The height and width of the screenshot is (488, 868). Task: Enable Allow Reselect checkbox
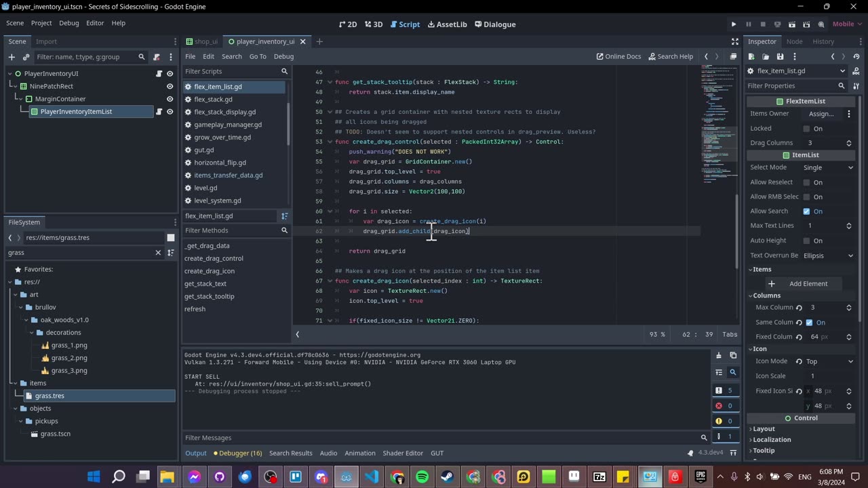[x=806, y=182]
